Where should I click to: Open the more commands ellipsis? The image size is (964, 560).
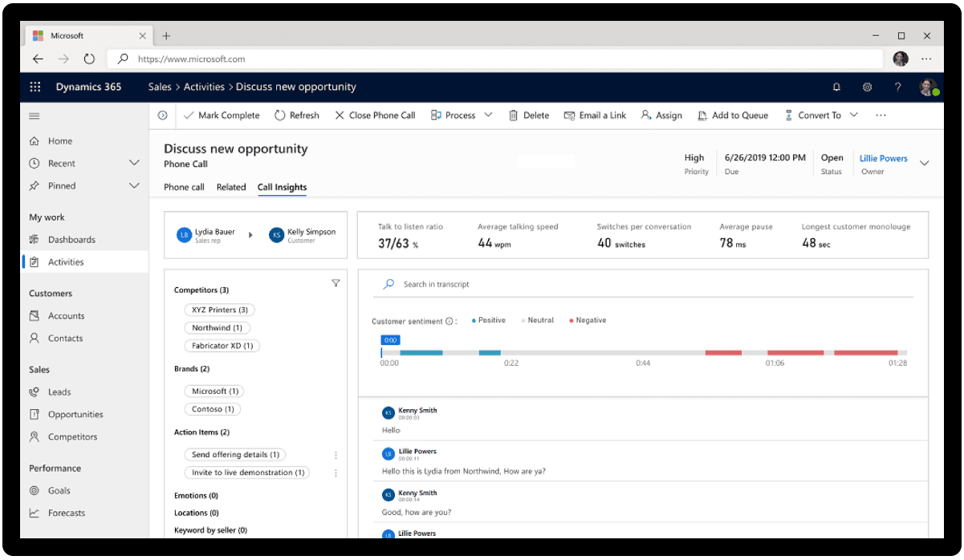coord(881,116)
